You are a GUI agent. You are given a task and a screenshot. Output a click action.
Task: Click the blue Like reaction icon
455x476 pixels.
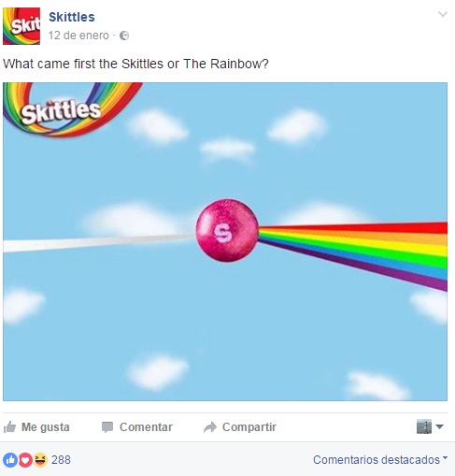(10, 460)
